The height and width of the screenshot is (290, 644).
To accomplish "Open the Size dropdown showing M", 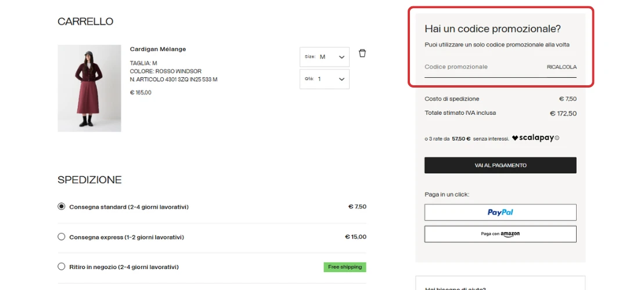I will click(x=325, y=57).
